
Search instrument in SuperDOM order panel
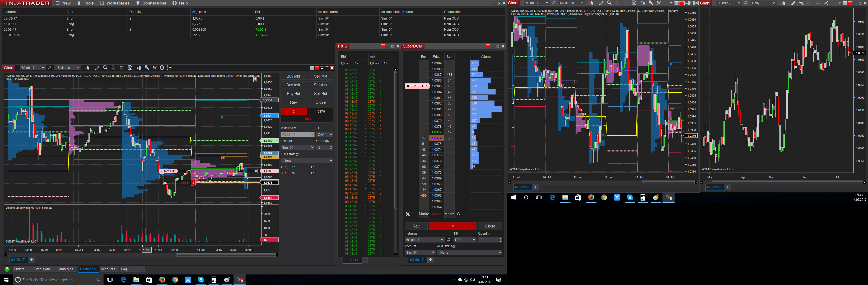(x=449, y=240)
